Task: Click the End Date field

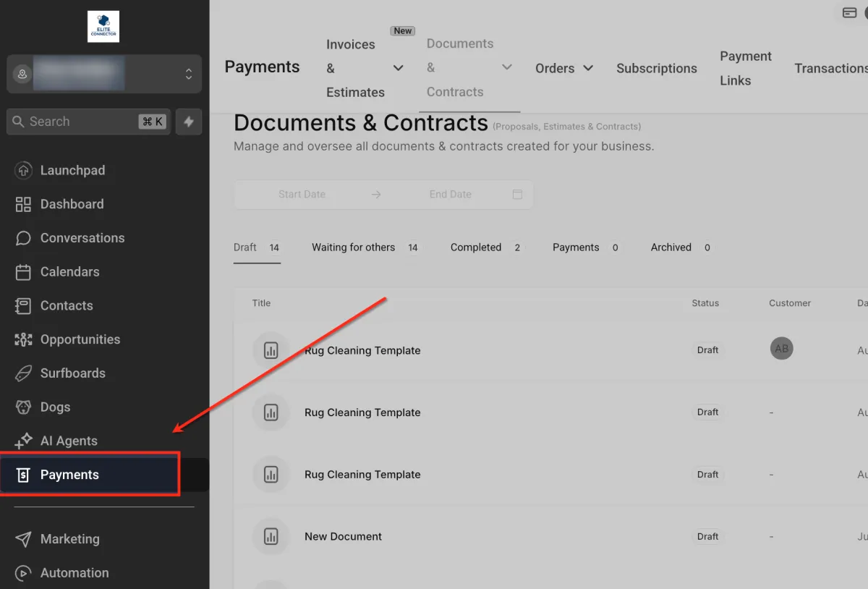Action: click(450, 195)
